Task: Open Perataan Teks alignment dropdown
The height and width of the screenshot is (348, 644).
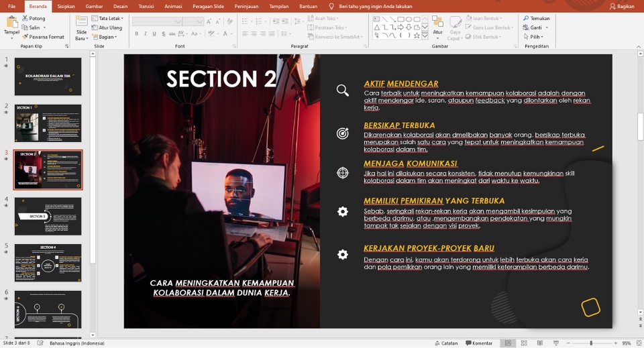Action: pos(327,27)
